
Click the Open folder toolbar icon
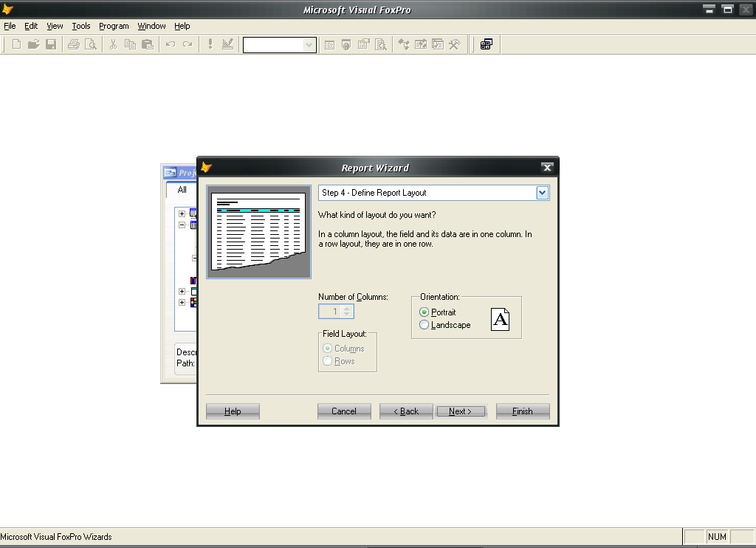(x=33, y=45)
